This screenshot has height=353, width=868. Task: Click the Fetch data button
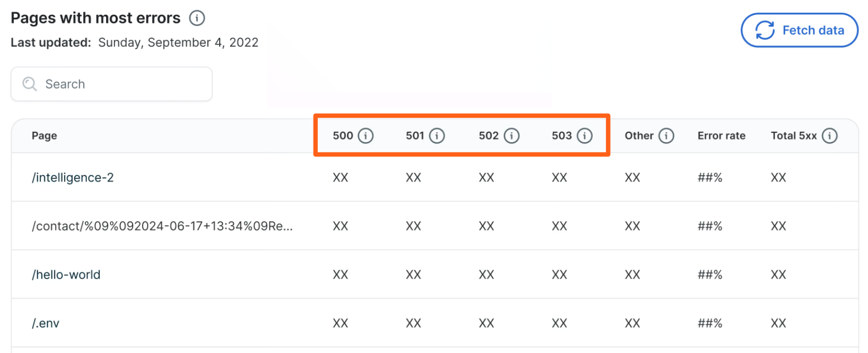(x=799, y=30)
